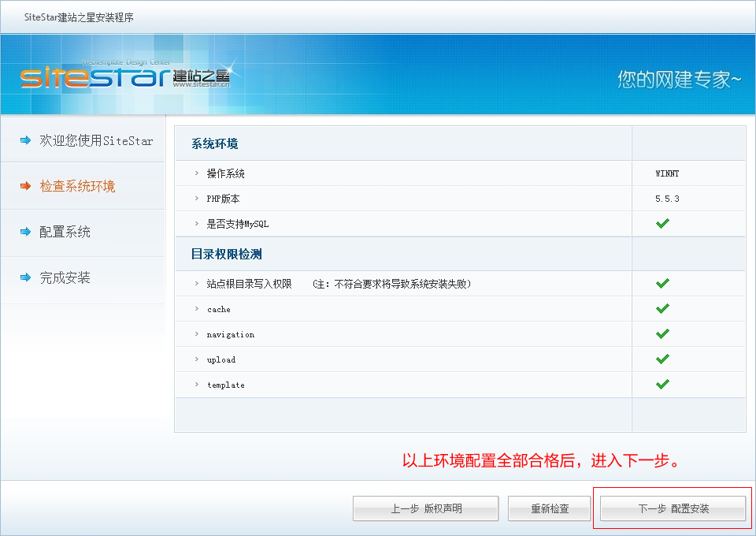Click the chevron next to the cache row
The width and height of the screenshot is (756, 536).
tap(197, 309)
